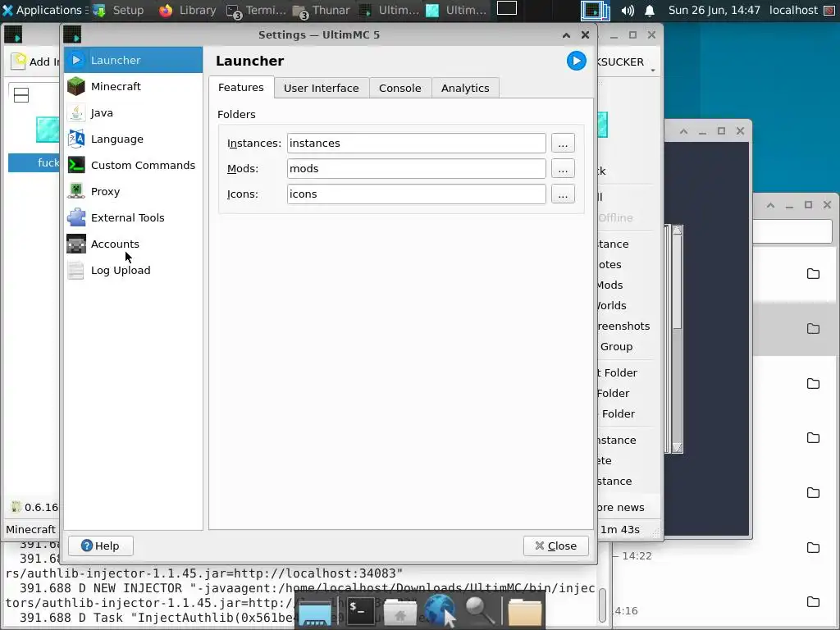Click the scrollbar in the dark background window
This screenshot has height=630, width=840.
pyautogui.click(x=677, y=339)
